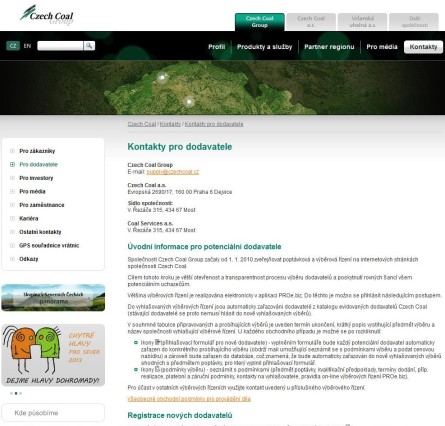Switch language to CZ
Viewport: 445px width, 426px height.
(x=13, y=46)
